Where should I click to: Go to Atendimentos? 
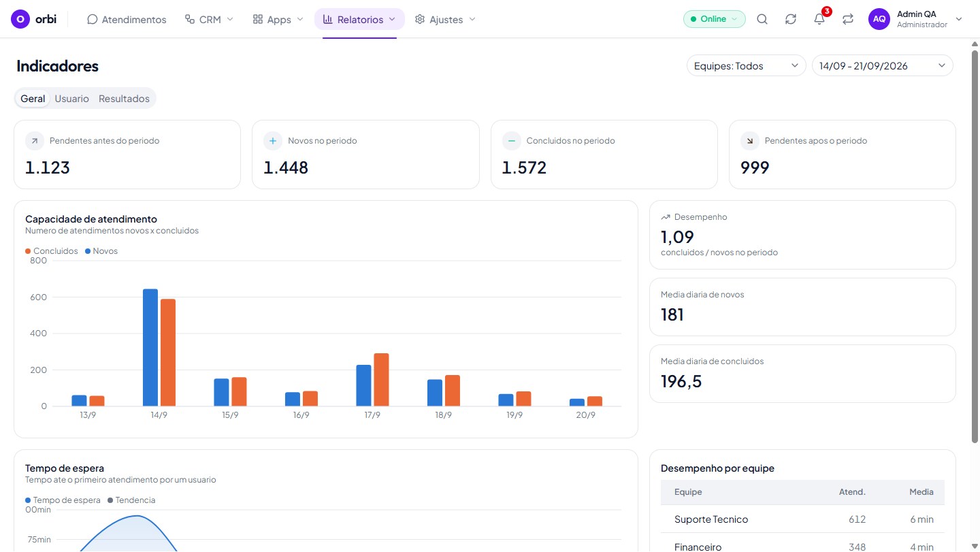point(127,20)
